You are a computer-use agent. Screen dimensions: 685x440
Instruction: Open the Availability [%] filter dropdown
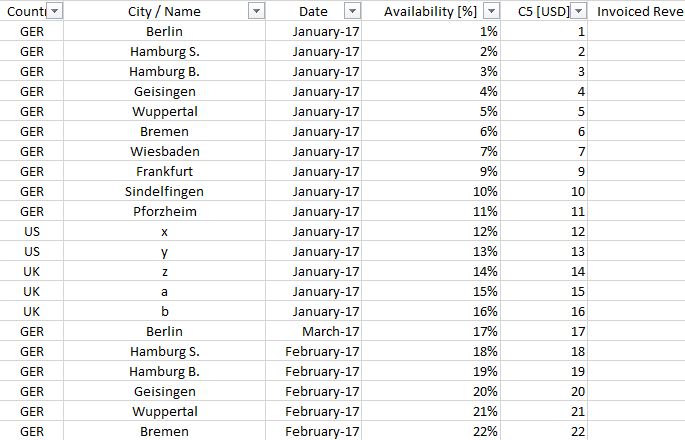click(x=491, y=11)
